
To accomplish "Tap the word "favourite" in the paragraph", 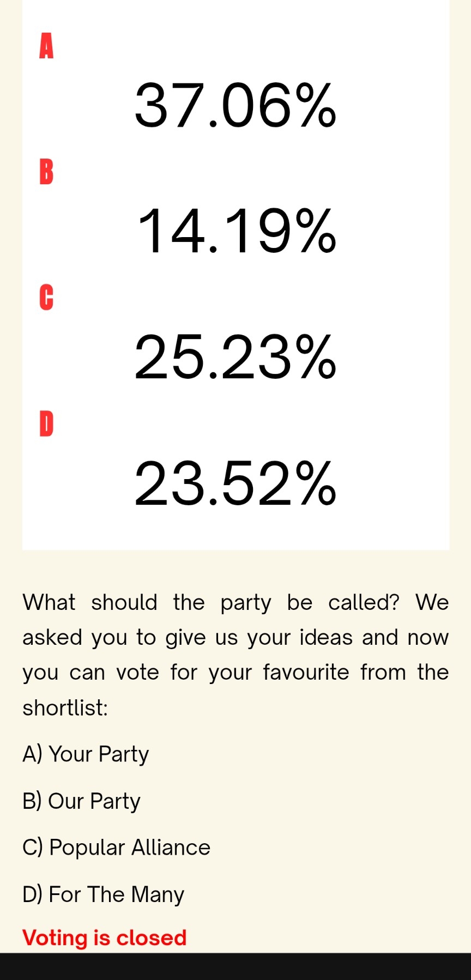I will coord(306,672).
